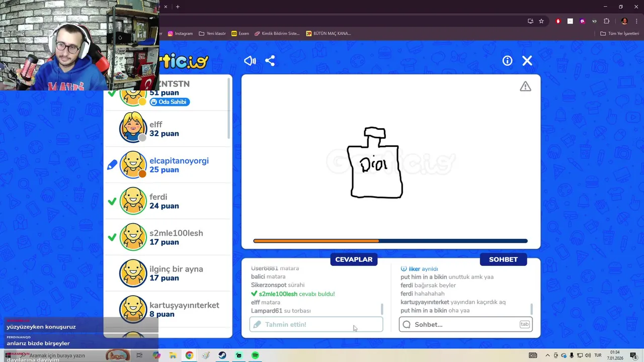The image size is (644, 362).
Task: Click the tab key hint in chat field
Action: tap(524, 324)
